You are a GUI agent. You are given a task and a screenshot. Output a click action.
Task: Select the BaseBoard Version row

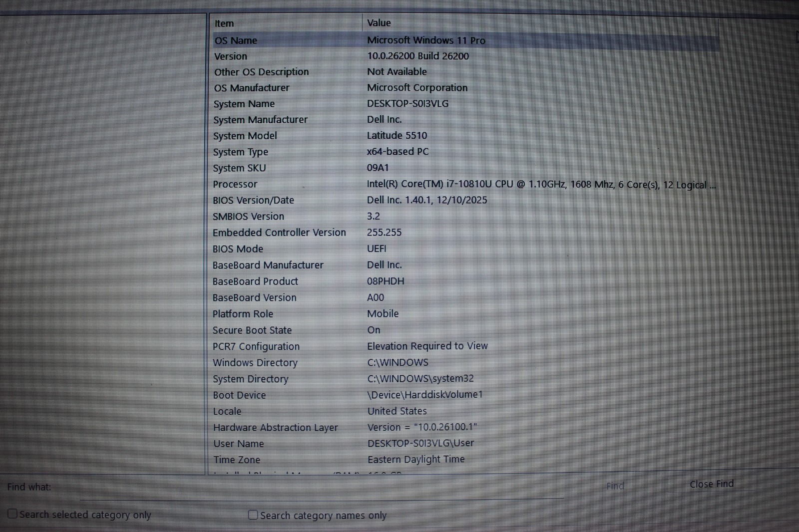point(465,297)
